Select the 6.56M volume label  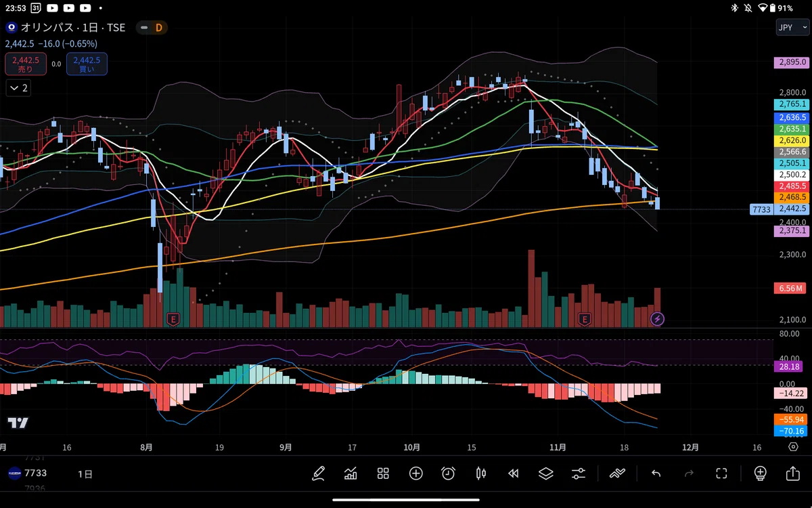tap(789, 289)
